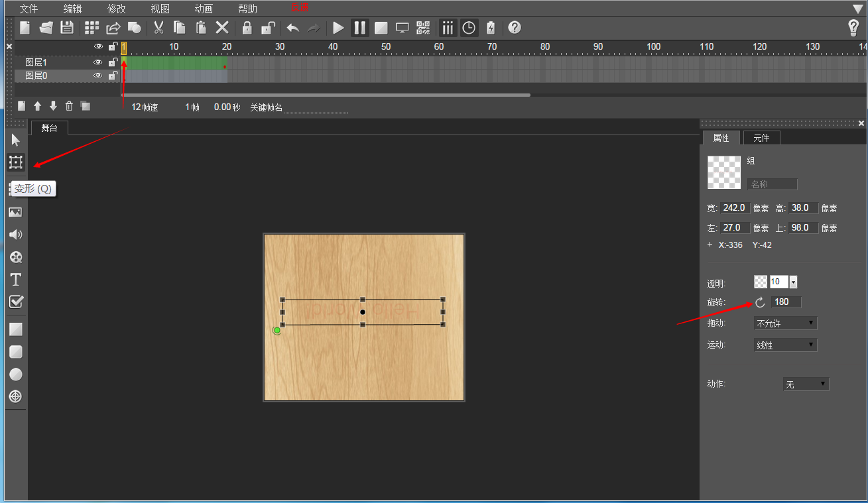Pause the animation playback

(x=360, y=28)
